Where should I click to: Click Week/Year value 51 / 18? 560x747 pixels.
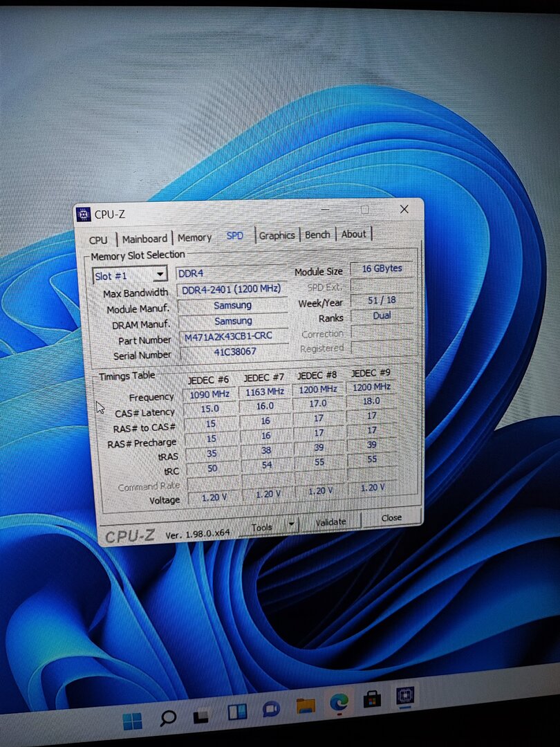pyautogui.click(x=382, y=301)
